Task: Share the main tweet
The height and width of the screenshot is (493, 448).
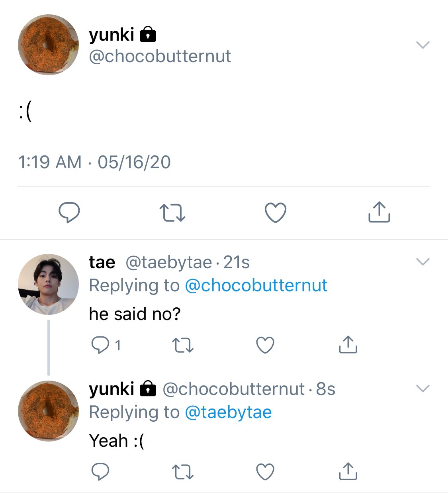Action: tap(379, 212)
